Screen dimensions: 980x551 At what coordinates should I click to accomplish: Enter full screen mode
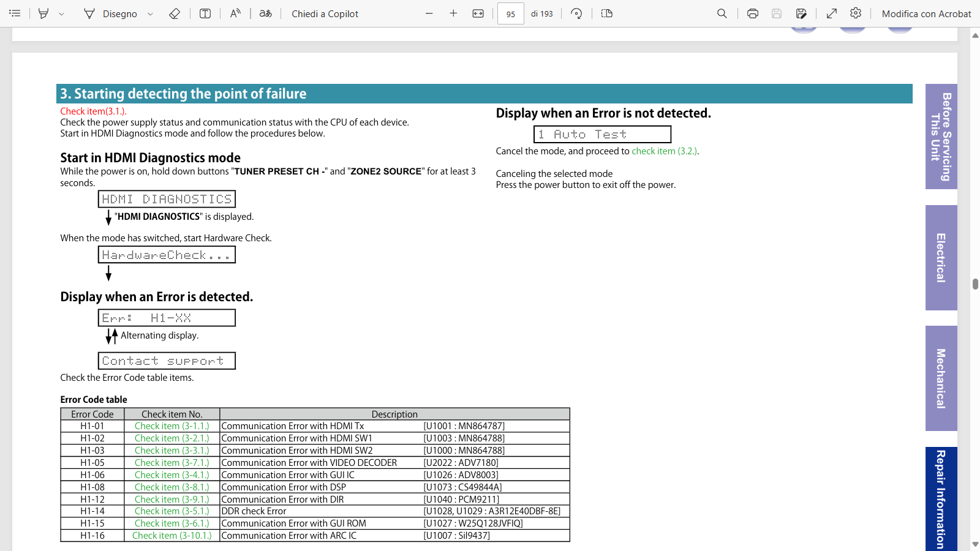pos(832,13)
